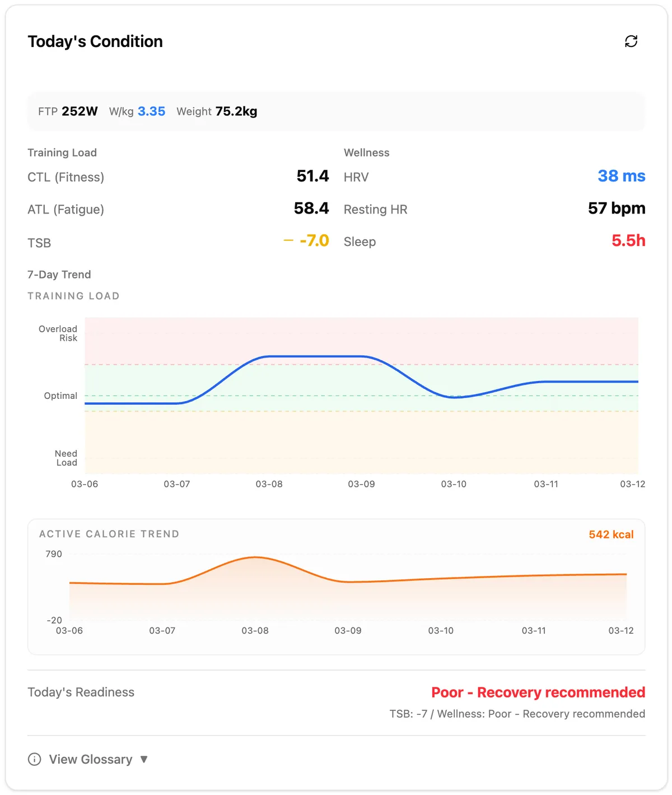672x795 pixels.
Task: Click the 03-08 date on Training Load chart
Action: point(269,484)
